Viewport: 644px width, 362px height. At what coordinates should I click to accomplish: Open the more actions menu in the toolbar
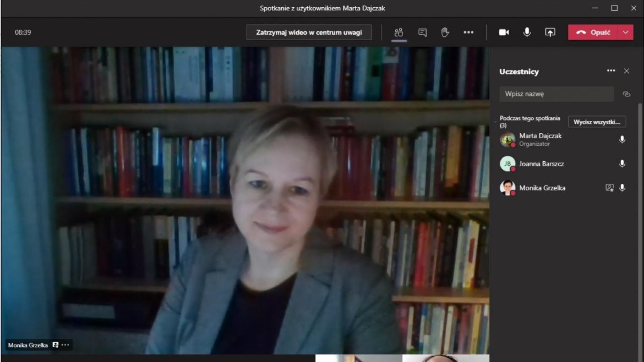click(468, 32)
